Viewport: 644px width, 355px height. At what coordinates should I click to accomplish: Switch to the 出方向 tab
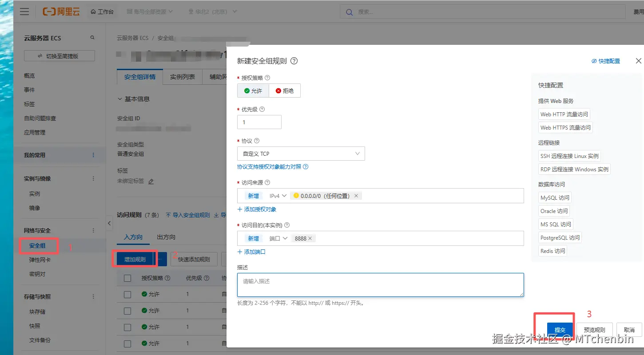pyautogui.click(x=166, y=237)
